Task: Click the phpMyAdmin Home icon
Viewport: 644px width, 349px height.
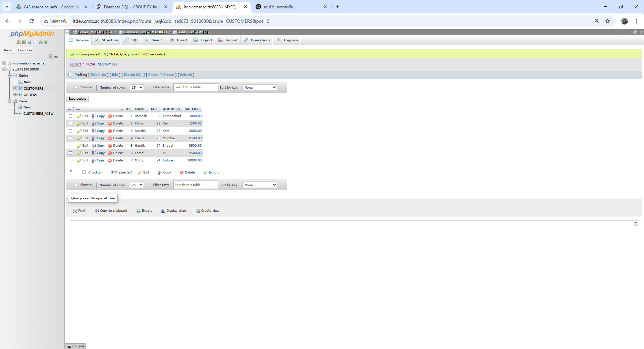Action: 18,42
